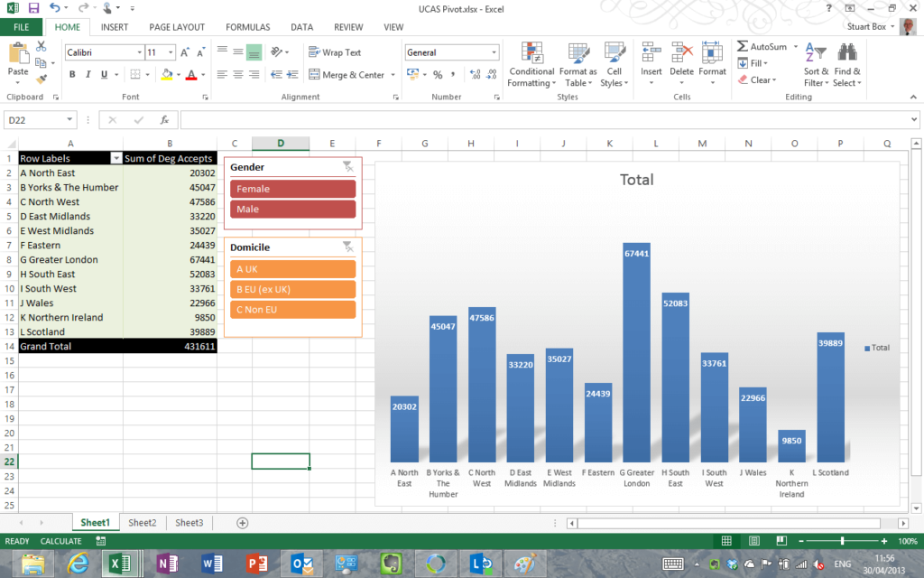
Task: Open the Sheet2 worksheet tab
Action: 142,522
